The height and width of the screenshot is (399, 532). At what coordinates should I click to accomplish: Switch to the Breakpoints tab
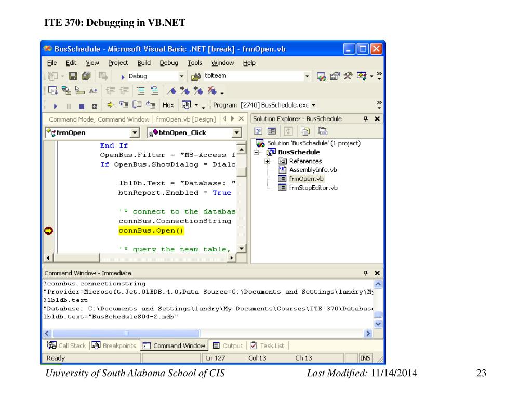tap(114, 345)
